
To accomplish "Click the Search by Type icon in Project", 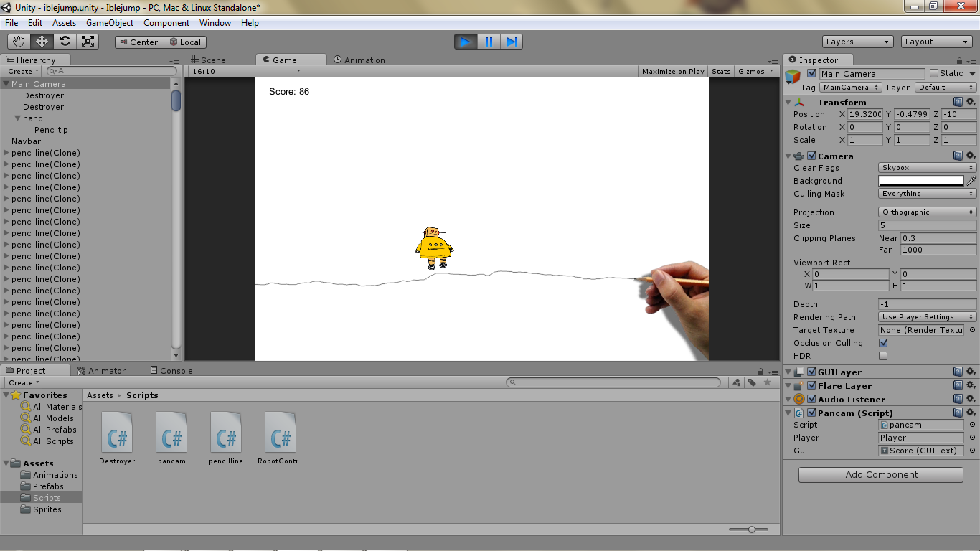I will pos(737,382).
